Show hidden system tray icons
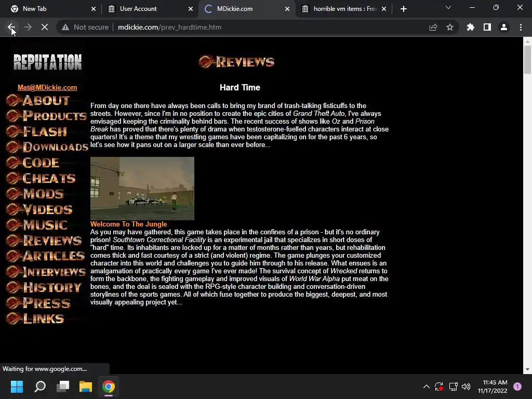Image resolution: width=532 pixels, height=399 pixels. [427, 387]
